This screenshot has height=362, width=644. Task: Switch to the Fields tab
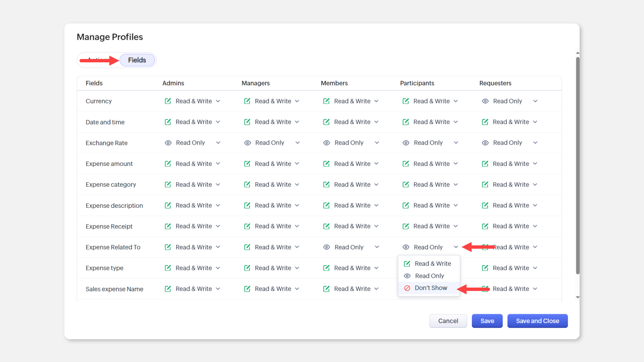(137, 60)
